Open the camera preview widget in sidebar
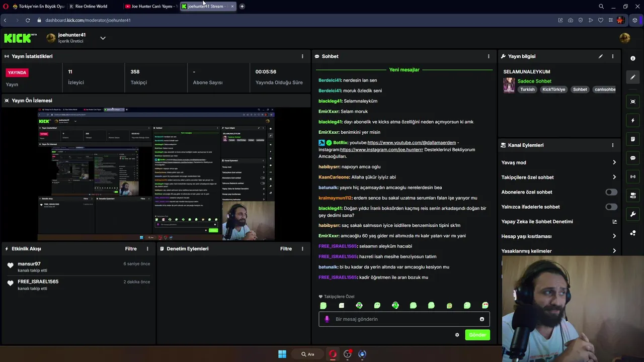 pyautogui.click(x=633, y=195)
